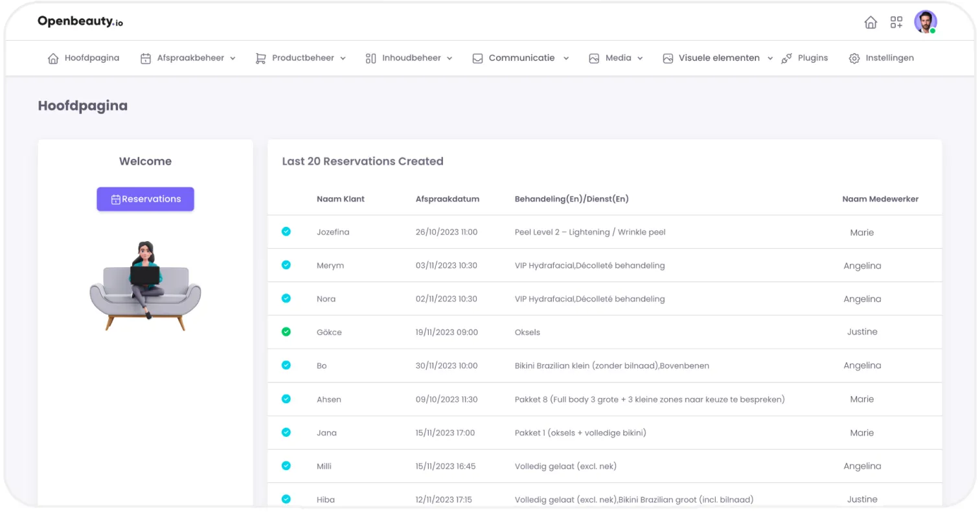Click the status check icon for Nora
Viewport: 980px width, 514px height.
(286, 298)
